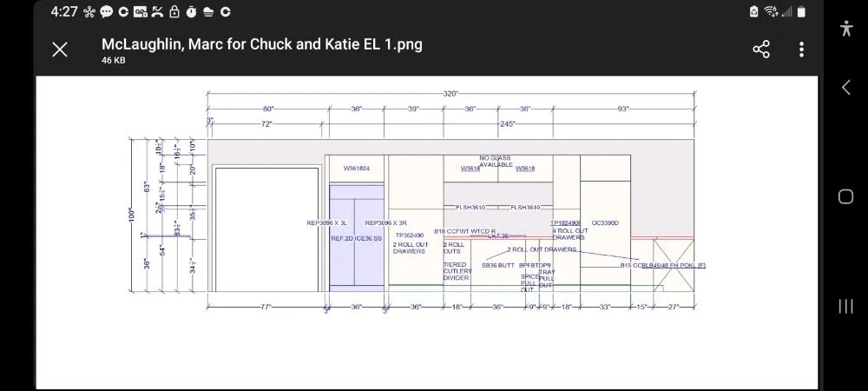Tap the battery icon in status bar

pos(801,12)
